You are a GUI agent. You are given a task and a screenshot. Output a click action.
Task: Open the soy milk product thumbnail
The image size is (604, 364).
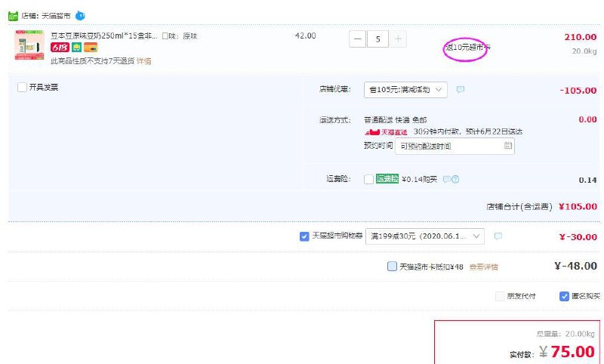coord(29,45)
